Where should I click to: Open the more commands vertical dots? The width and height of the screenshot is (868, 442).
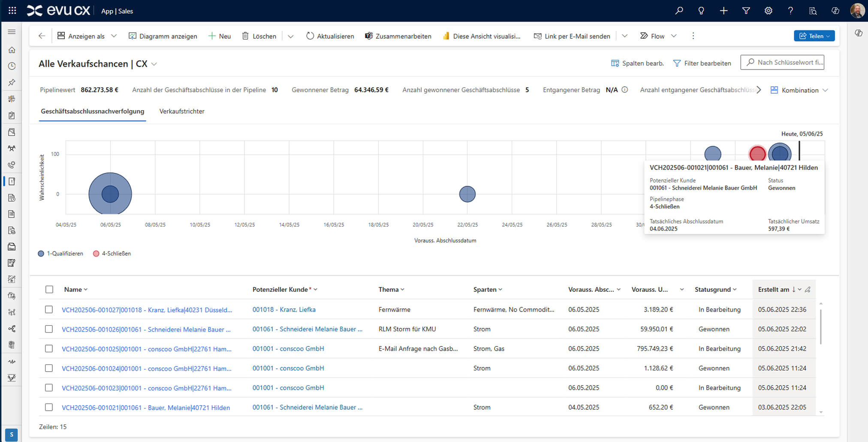pos(693,36)
